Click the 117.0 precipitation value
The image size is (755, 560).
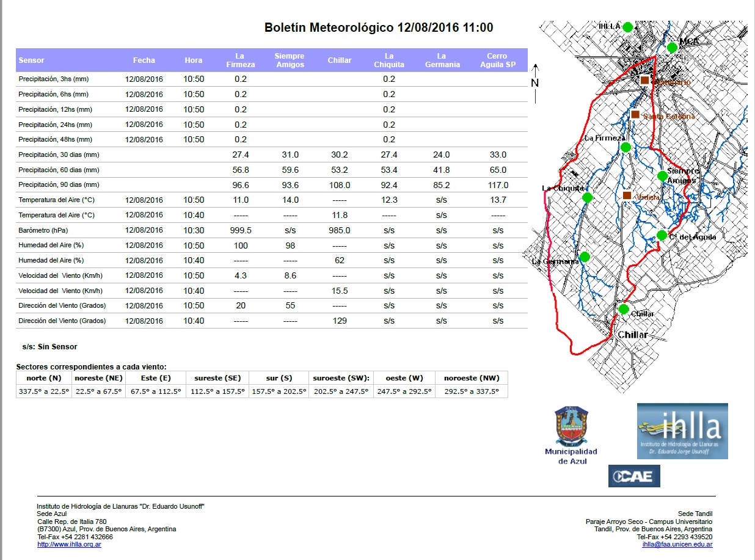point(498,185)
